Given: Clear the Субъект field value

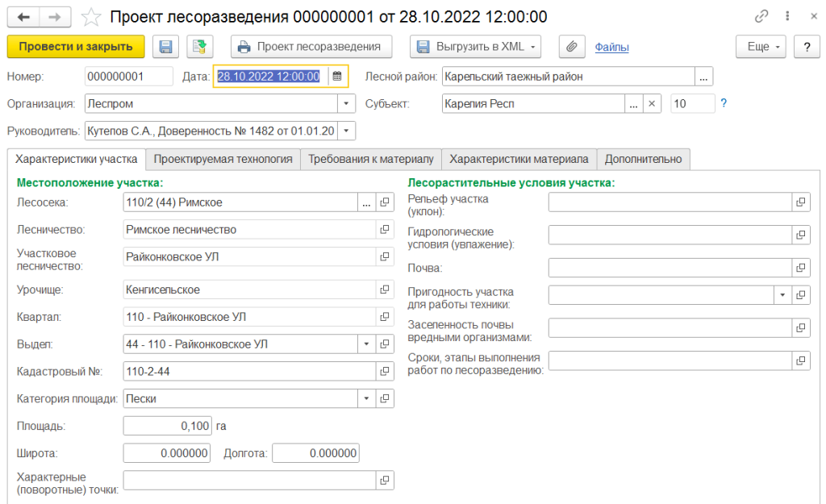Looking at the screenshot, I should (x=652, y=104).
